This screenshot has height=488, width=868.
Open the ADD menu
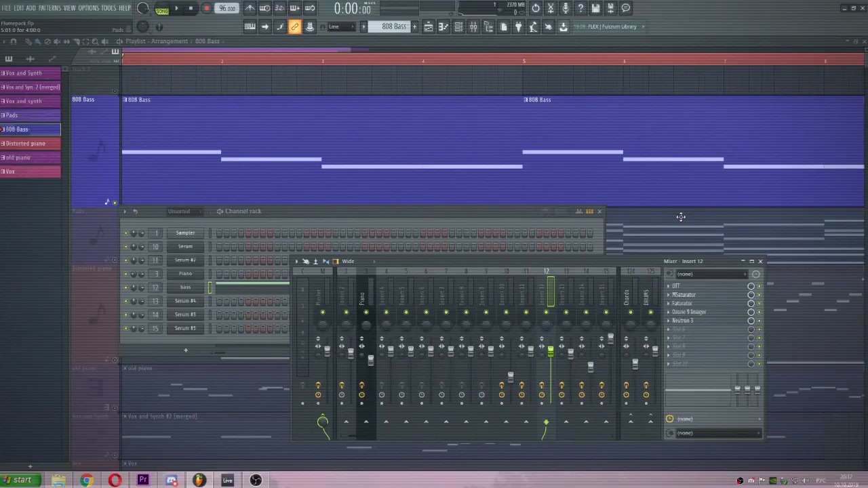point(31,8)
